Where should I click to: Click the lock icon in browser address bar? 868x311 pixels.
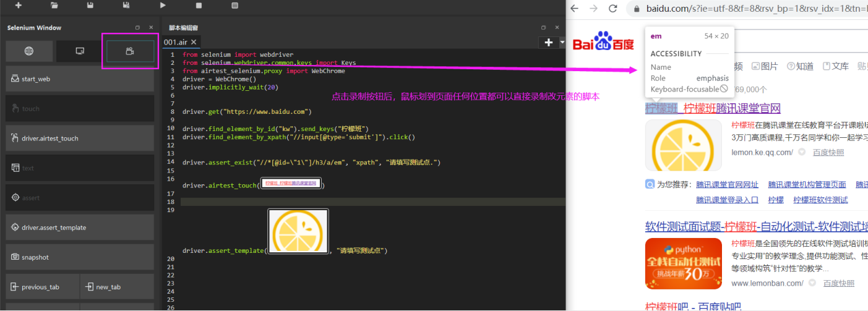click(x=637, y=9)
